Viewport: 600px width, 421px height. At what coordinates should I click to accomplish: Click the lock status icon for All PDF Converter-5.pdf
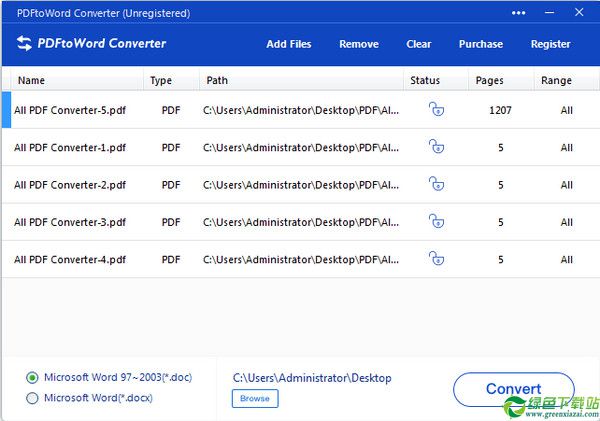click(436, 109)
